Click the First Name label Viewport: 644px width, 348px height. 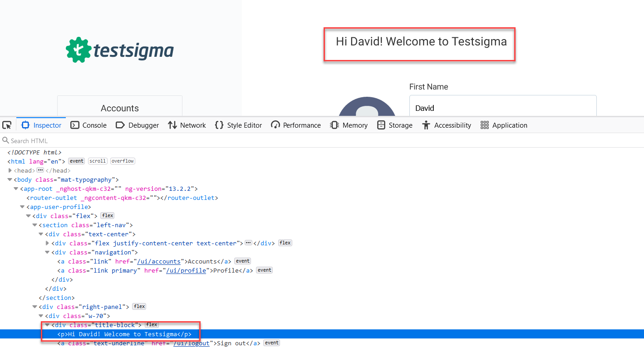428,87
